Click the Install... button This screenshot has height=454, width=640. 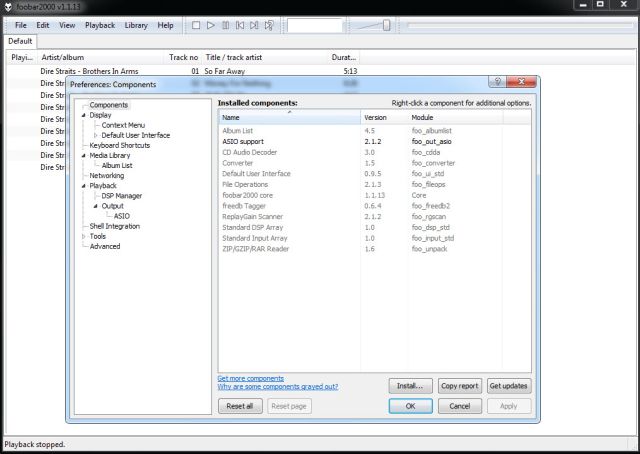pos(410,386)
